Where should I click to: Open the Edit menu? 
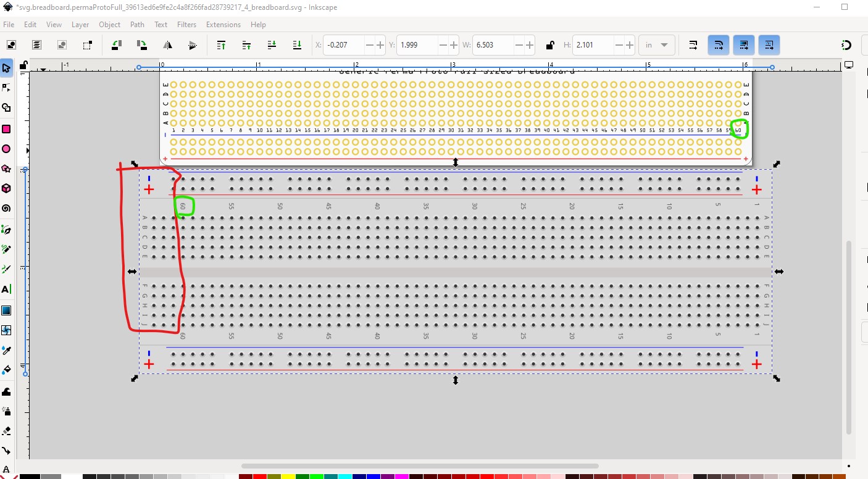tap(30, 25)
